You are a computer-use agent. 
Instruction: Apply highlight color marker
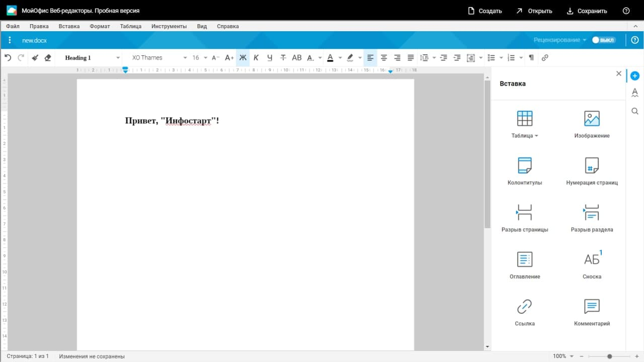pos(350,57)
